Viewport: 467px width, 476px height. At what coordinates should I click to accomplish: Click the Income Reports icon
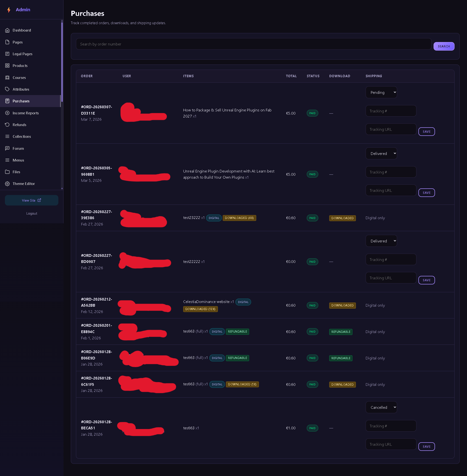pyautogui.click(x=7, y=113)
